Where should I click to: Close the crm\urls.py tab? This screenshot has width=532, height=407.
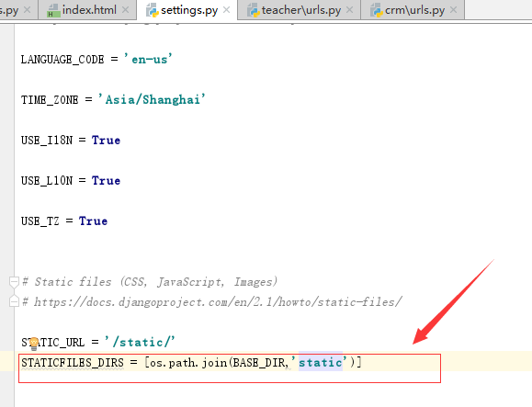(453, 10)
